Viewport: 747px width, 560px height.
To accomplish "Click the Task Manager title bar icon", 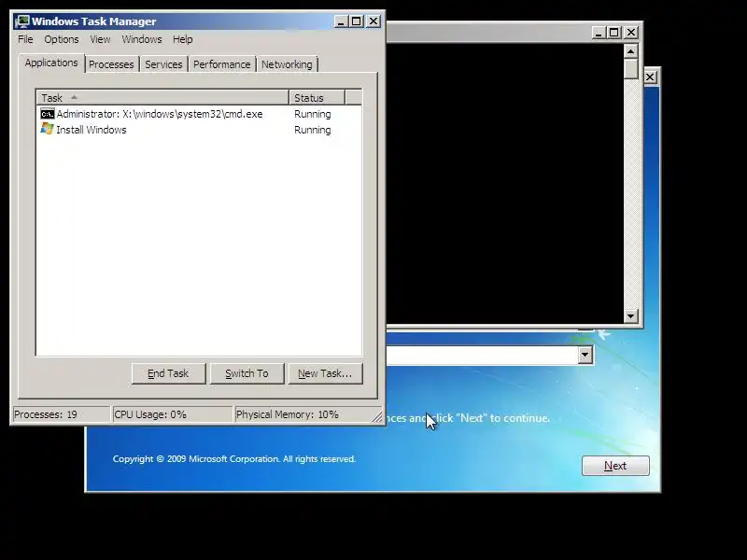I will (22, 21).
